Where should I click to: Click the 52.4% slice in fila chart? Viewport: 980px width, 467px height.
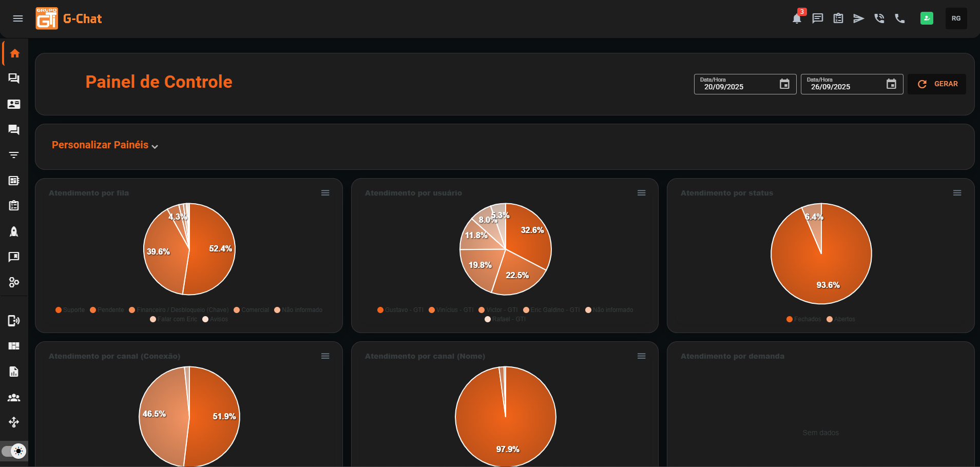(x=213, y=257)
